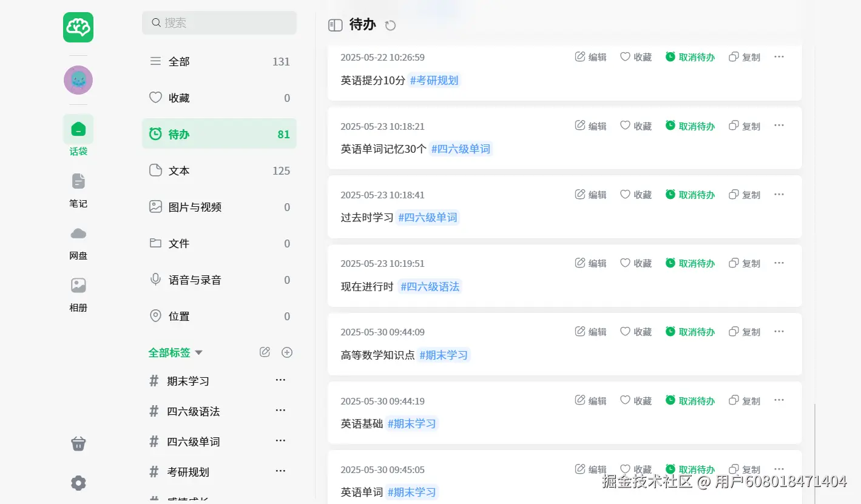Open the 网盘 cloud drive
861x504 pixels.
(78, 241)
